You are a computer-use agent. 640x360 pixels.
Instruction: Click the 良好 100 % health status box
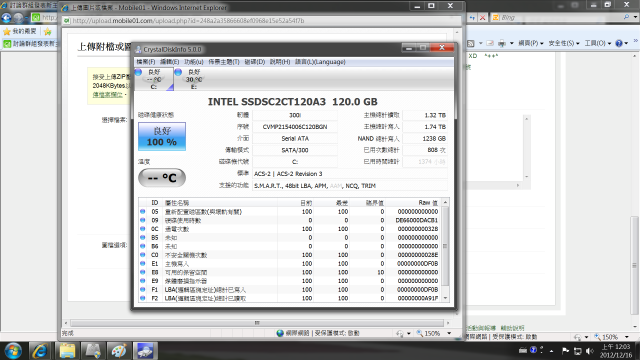[162, 136]
